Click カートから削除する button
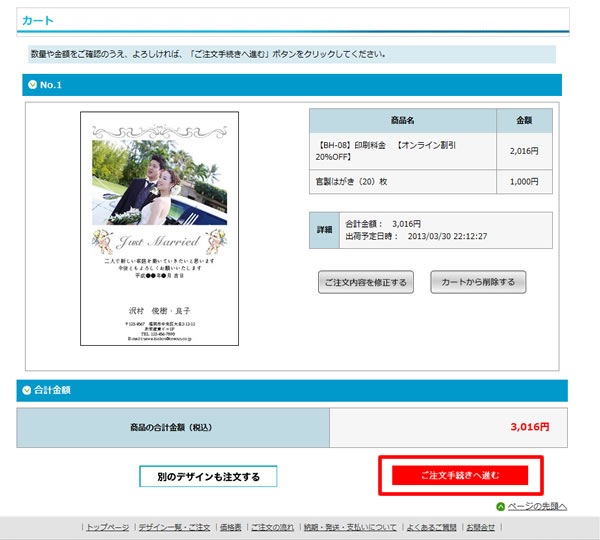Viewport: 600px width, 540px height. point(478,282)
